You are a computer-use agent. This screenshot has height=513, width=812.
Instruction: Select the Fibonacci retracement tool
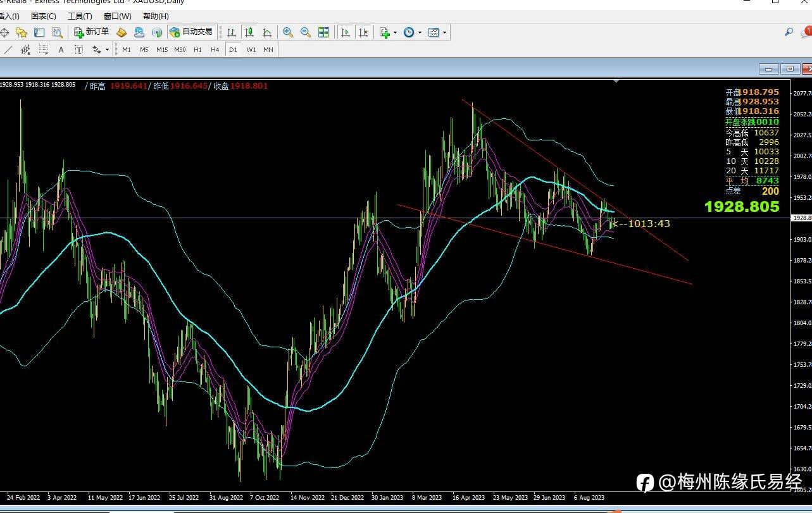coord(44,49)
